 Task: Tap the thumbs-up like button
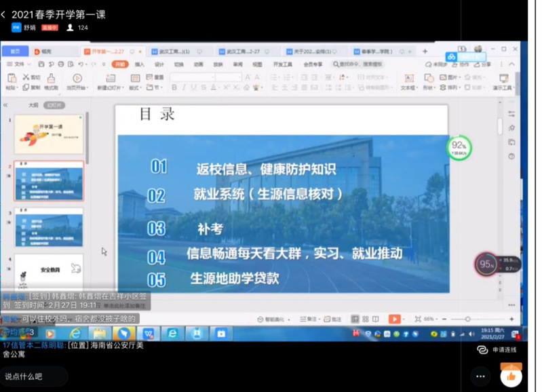point(511,376)
